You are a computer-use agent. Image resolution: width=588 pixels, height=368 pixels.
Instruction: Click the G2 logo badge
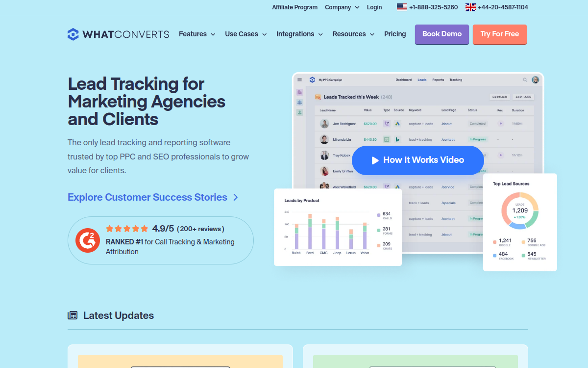coord(88,240)
